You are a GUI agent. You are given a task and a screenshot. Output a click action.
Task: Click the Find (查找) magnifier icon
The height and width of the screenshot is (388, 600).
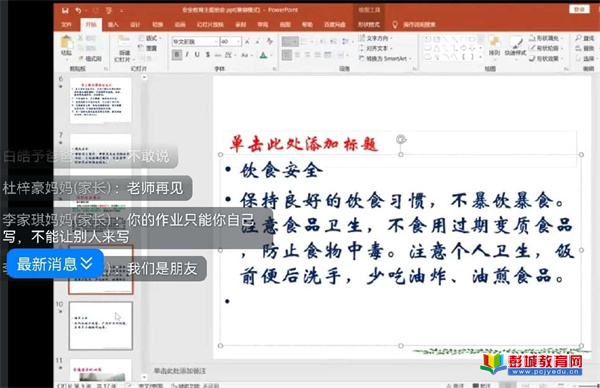[x=578, y=38]
